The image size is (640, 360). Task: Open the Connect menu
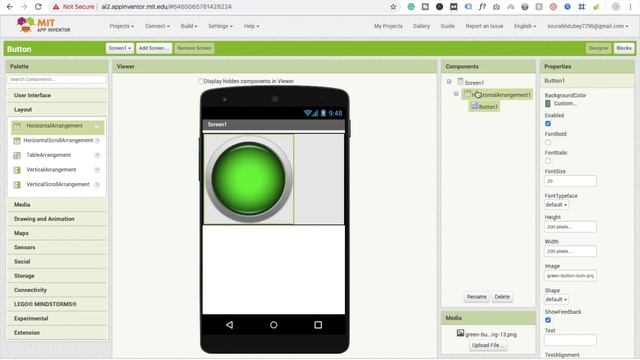coord(157,26)
